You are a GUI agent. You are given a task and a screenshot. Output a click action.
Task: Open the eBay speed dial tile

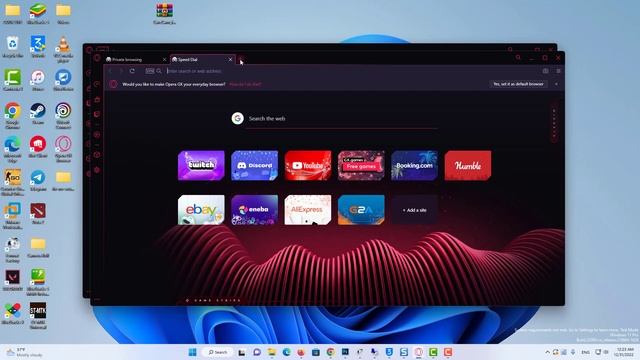point(201,210)
